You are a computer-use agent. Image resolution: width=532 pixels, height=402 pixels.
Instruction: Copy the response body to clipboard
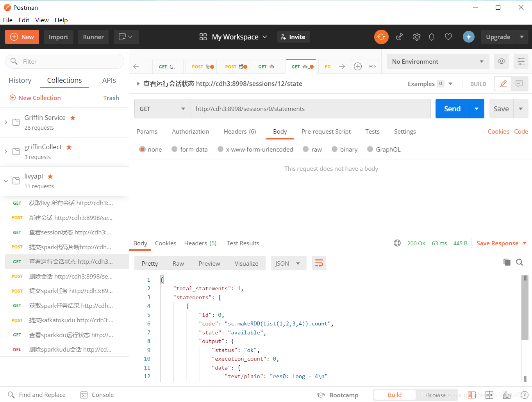(507, 262)
